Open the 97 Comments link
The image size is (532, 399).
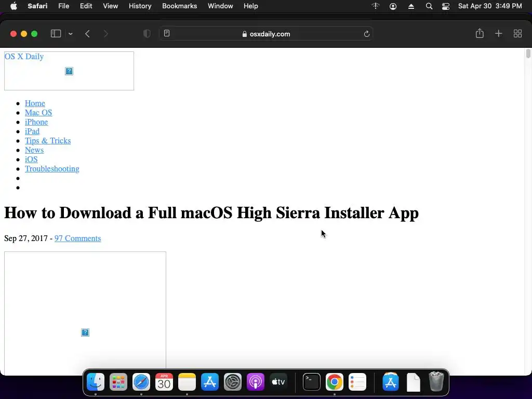[78, 238]
